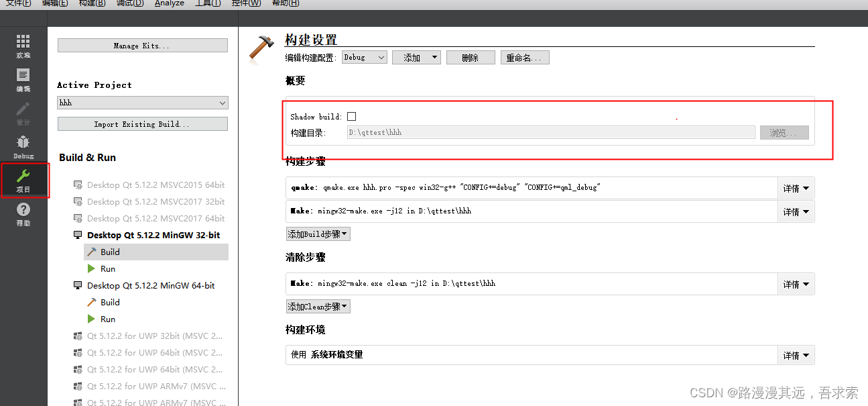Open the Edit (编辑) menu
The image size is (868, 406).
click(x=55, y=3)
